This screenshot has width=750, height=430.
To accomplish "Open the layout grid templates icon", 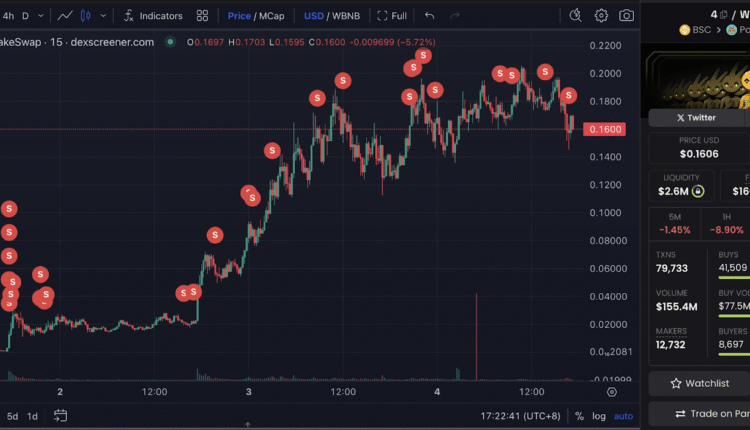I will (203, 16).
